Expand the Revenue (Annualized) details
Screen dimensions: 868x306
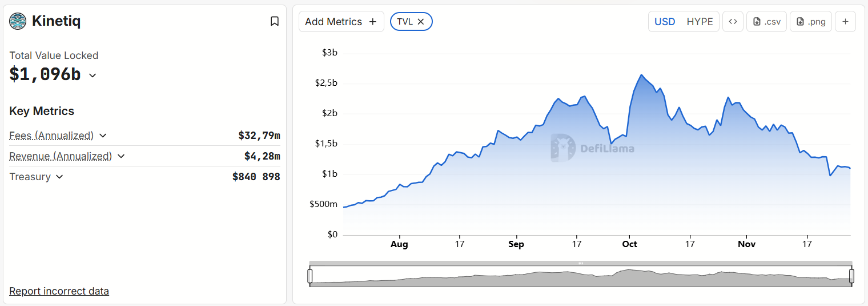pyautogui.click(x=121, y=156)
